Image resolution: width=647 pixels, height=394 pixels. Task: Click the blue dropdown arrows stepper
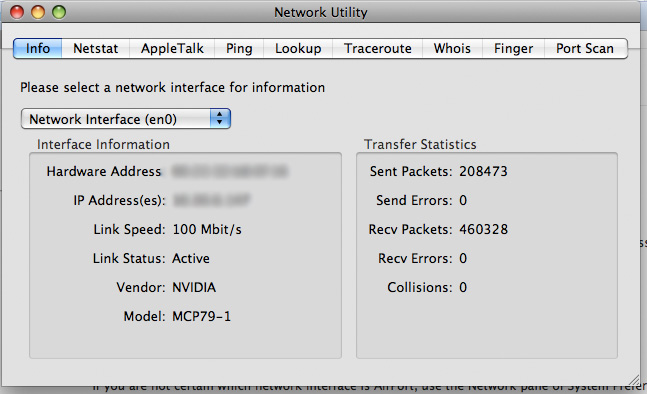[x=220, y=119]
